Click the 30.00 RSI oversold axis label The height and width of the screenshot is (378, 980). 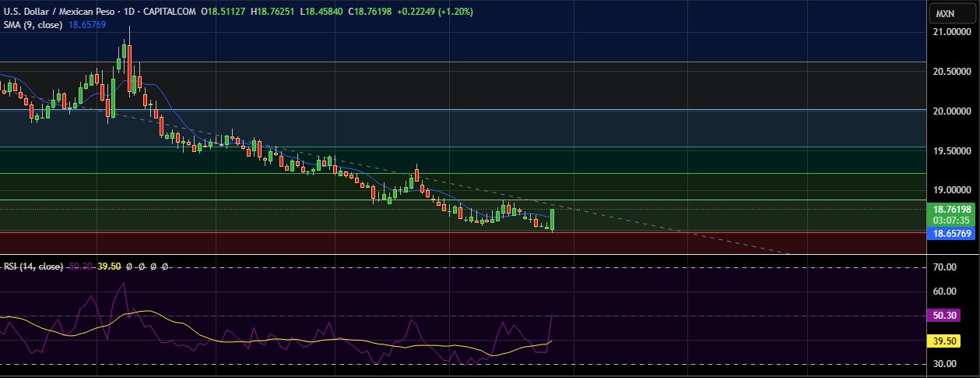(944, 364)
